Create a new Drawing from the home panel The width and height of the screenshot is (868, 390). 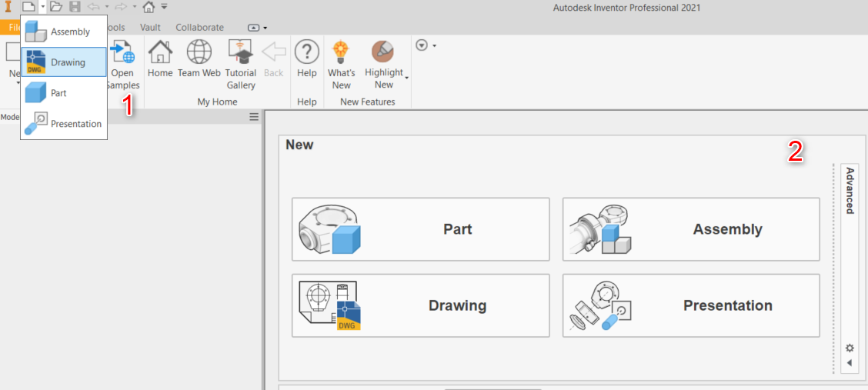point(421,305)
